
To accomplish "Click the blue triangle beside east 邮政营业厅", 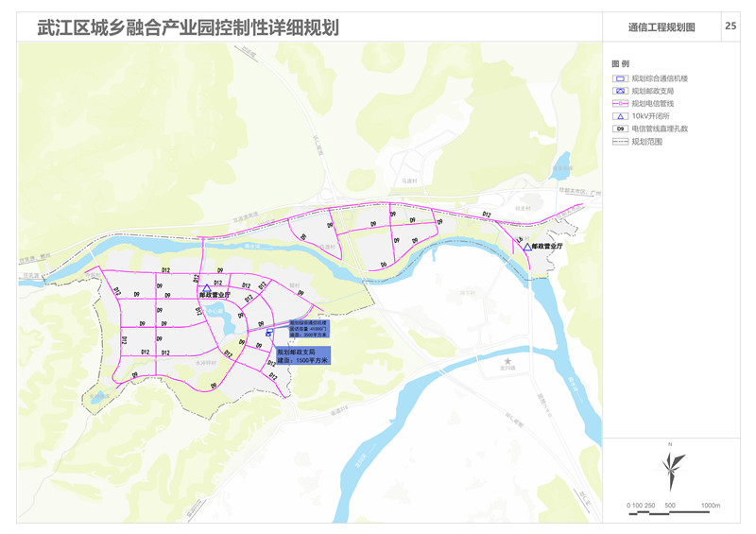I will [x=527, y=247].
